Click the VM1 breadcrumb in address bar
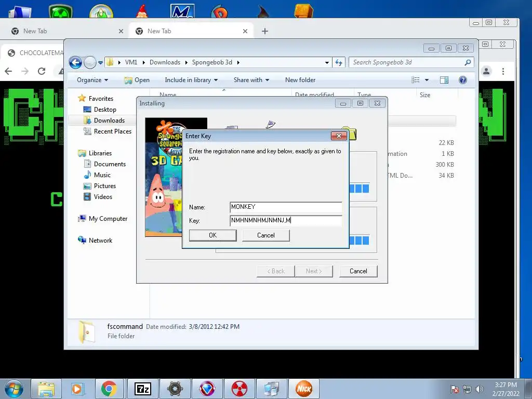Viewport: 532px width, 399px height. tap(131, 62)
